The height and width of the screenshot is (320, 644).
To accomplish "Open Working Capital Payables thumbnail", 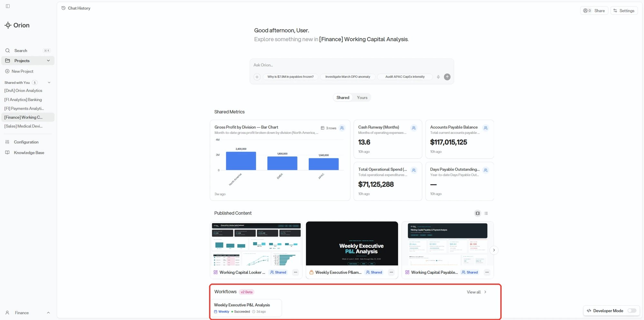I will point(447,244).
